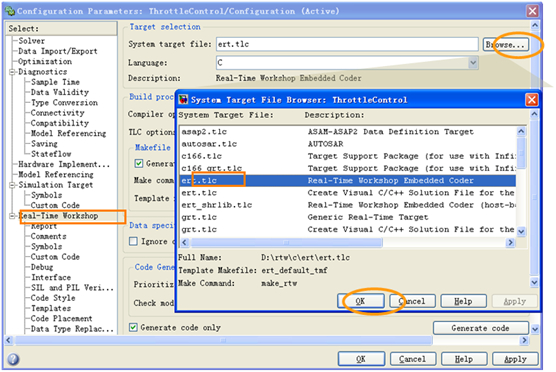Click the right pane scroll-up arrow near Target selection
The image size is (556, 372).
click(x=535, y=26)
